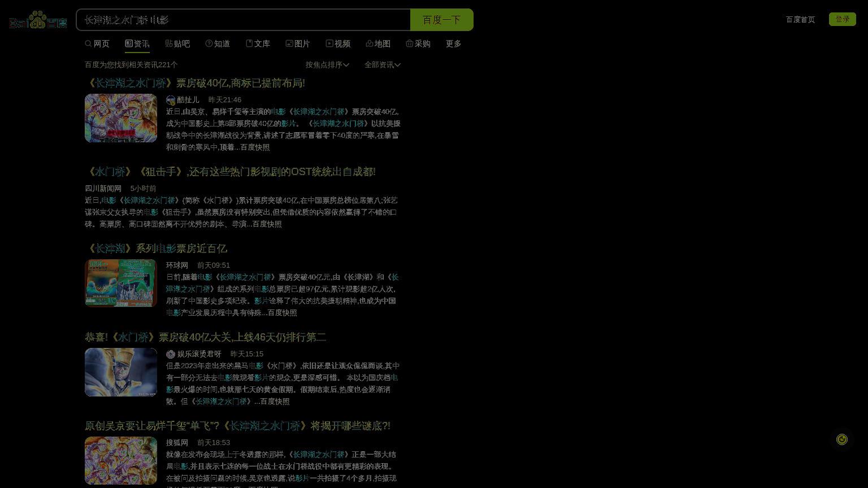Open 百度快照 of 酷扯儿 article

pyautogui.click(x=255, y=147)
